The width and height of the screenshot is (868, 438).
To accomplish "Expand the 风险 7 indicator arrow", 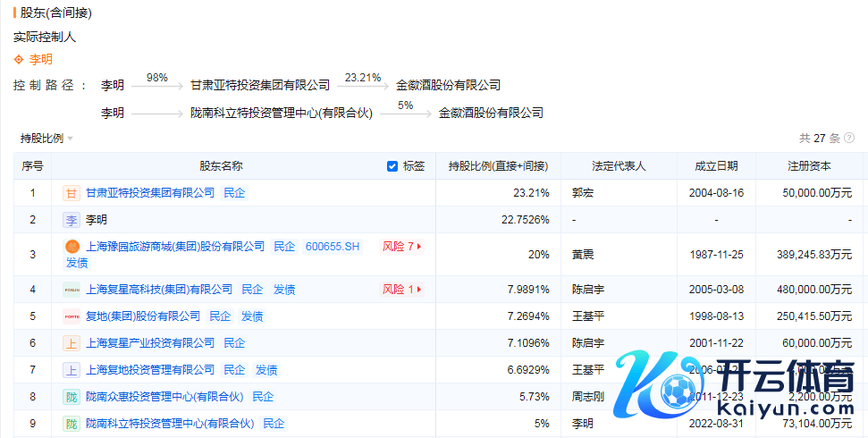I will (419, 247).
